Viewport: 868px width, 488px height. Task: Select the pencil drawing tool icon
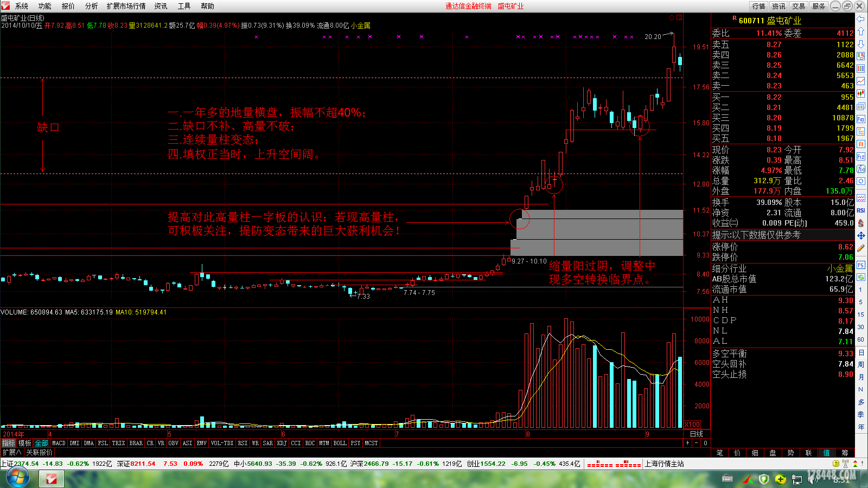pyautogui.click(x=861, y=248)
